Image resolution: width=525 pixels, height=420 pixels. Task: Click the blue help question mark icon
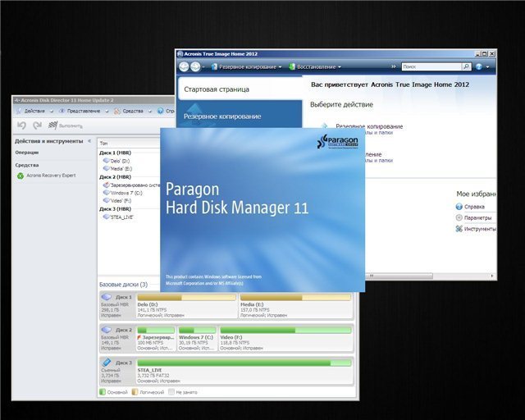click(x=478, y=66)
